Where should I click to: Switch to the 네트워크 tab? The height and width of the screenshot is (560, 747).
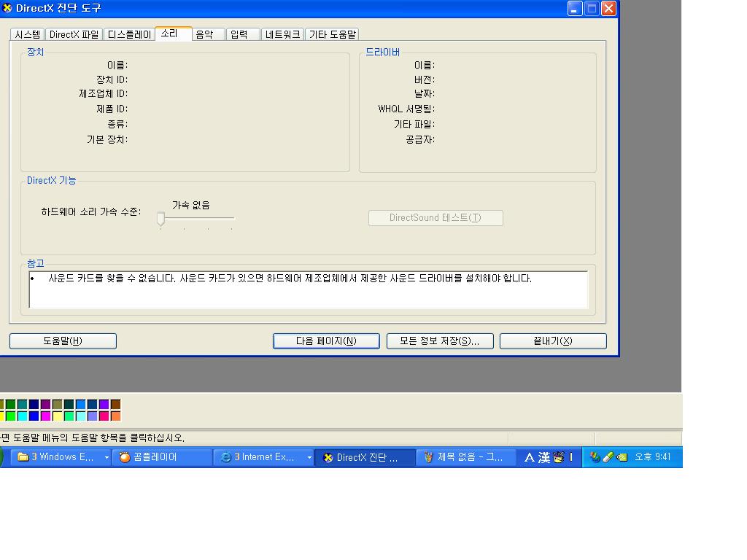click(282, 34)
